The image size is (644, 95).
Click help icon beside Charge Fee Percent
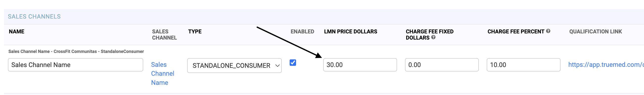(x=548, y=31)
